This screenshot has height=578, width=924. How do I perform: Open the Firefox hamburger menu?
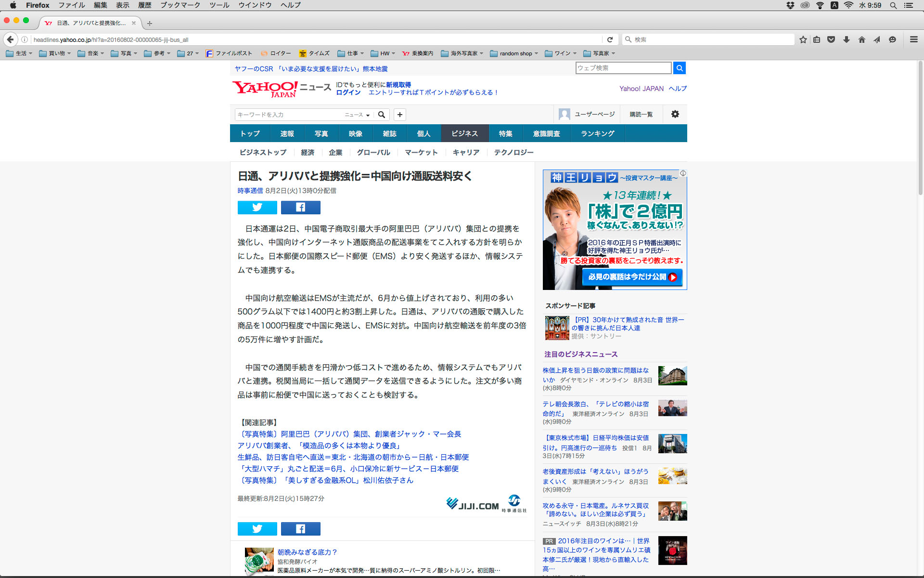tap(913, 39)
